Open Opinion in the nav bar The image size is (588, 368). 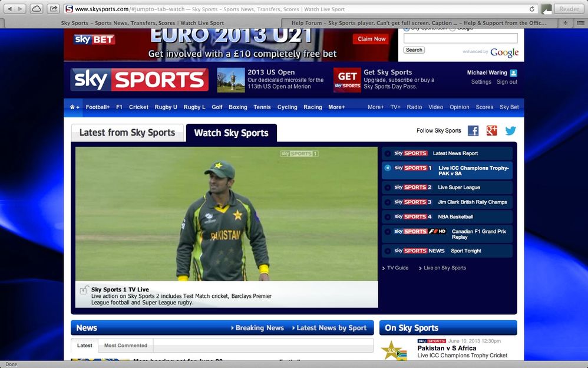click(460, 107)
